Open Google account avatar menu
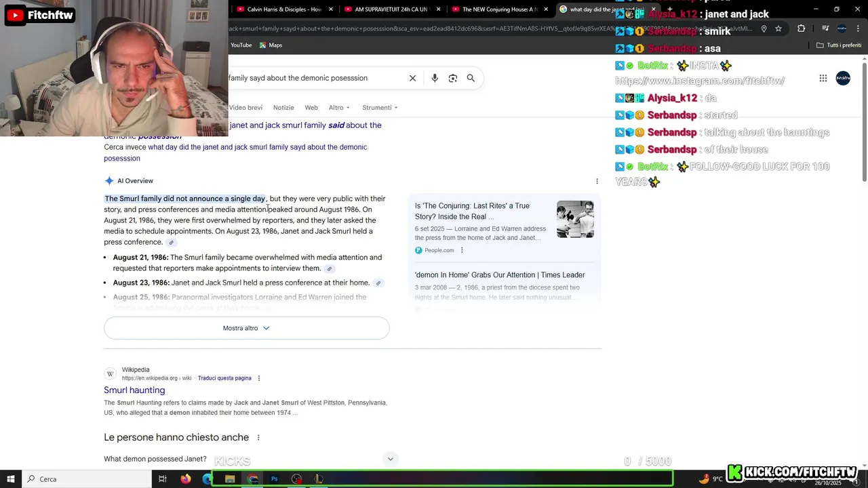The image size is (868, 488). pyautogui.click(x=843, y=78)
